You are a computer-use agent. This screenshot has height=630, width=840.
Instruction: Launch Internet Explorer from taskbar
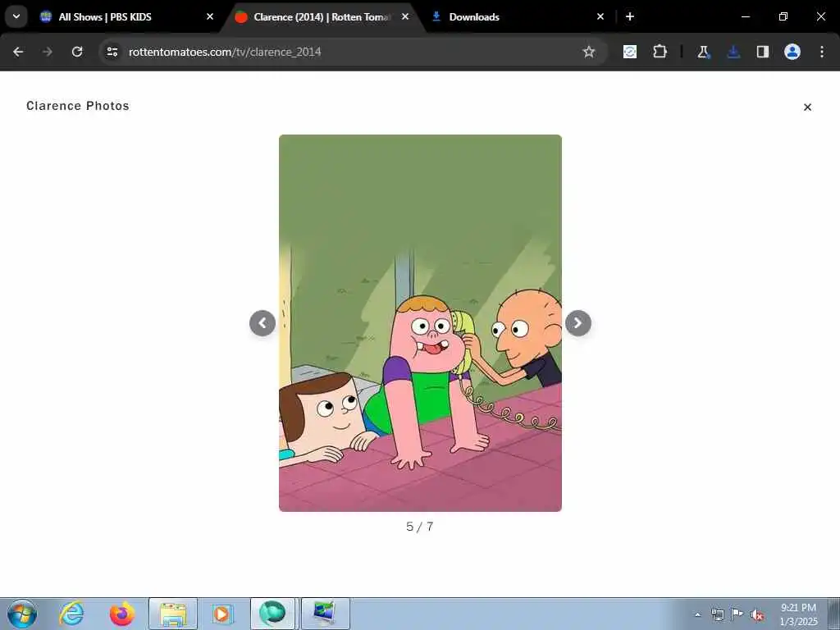coord(72,614)
